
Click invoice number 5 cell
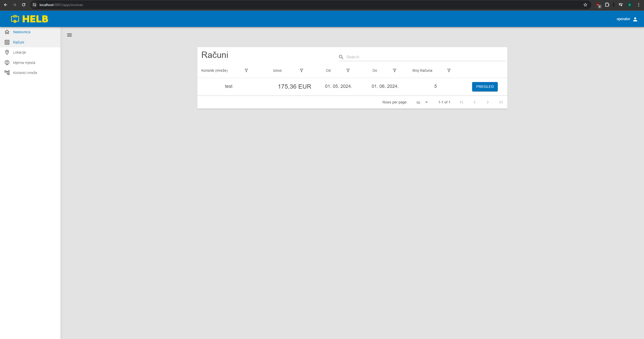(435, 86)
